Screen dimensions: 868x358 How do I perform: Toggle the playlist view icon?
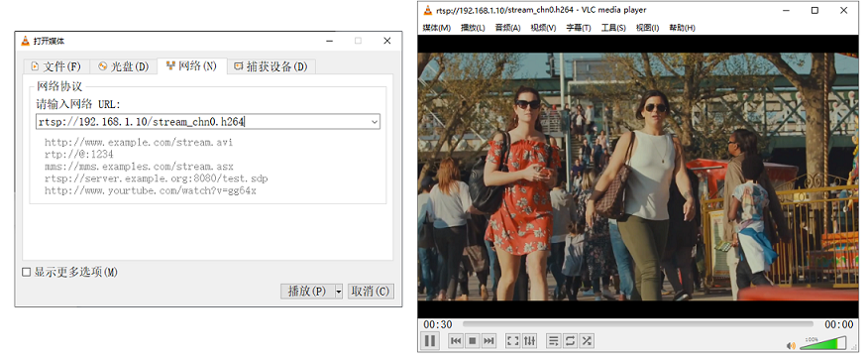click(554, 341)
